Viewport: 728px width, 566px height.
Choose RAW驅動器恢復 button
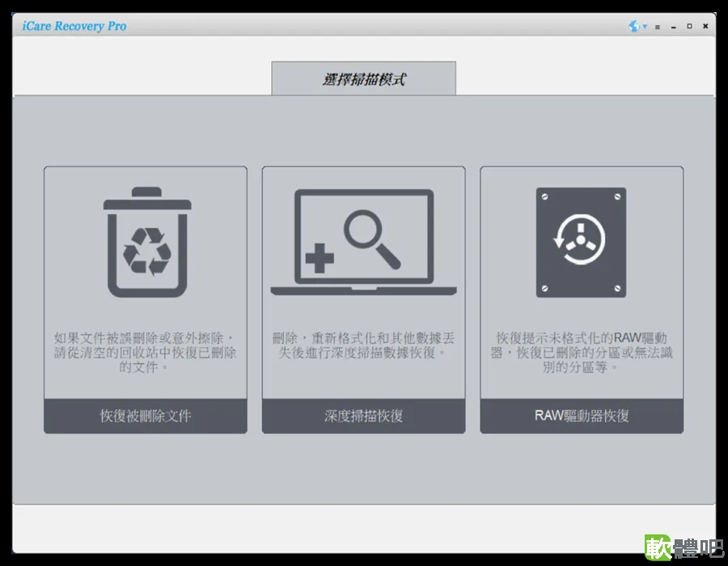point(582,416)
